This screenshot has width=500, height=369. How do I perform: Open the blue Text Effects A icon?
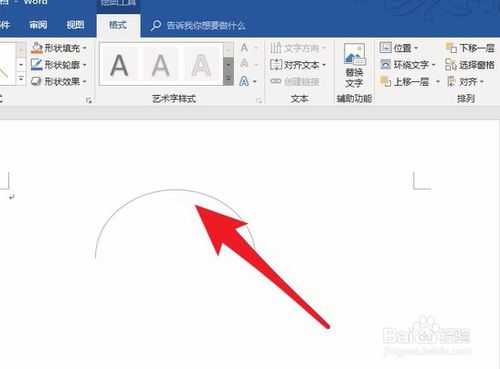click(x=244, y=81)
